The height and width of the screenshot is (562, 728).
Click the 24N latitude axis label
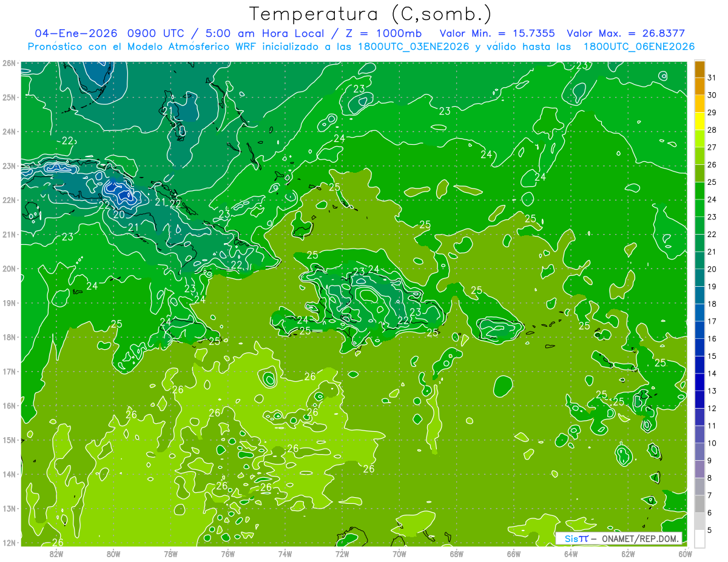pos(9,132)
